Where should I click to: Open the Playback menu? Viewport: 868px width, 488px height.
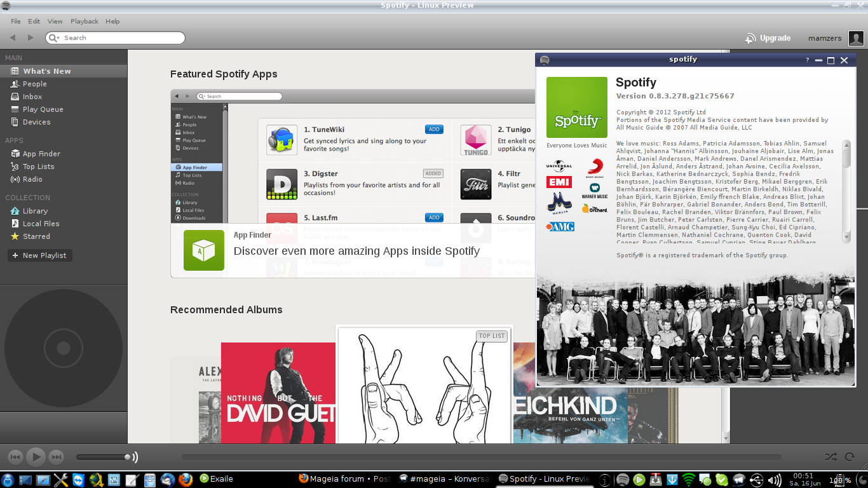85,21
